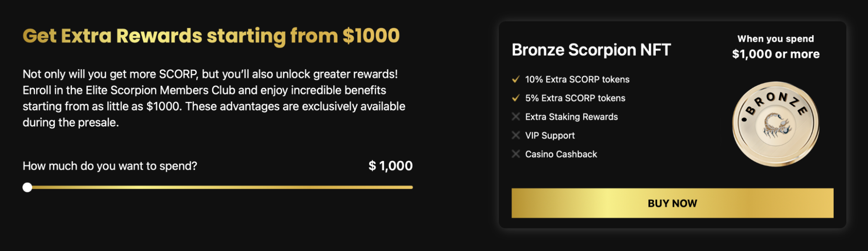
Task: Click the Get Extra Rewards heading
Action: click(x=211, y=36)
